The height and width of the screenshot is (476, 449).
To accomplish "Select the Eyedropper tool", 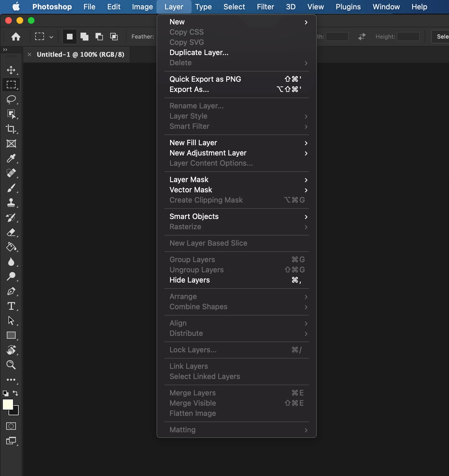I will pos(11,159).
